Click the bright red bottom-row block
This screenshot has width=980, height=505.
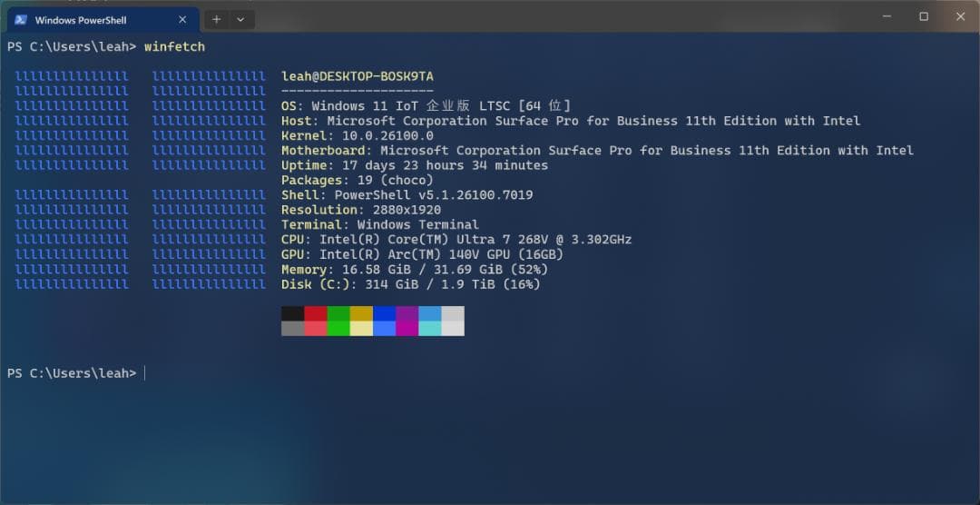(316, 329)
